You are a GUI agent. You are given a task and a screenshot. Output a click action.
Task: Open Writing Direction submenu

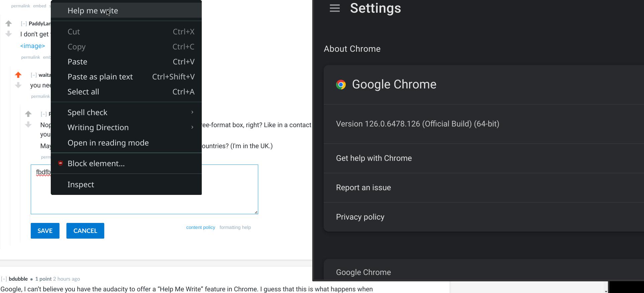pyautogui.click(x=126, y=127)
